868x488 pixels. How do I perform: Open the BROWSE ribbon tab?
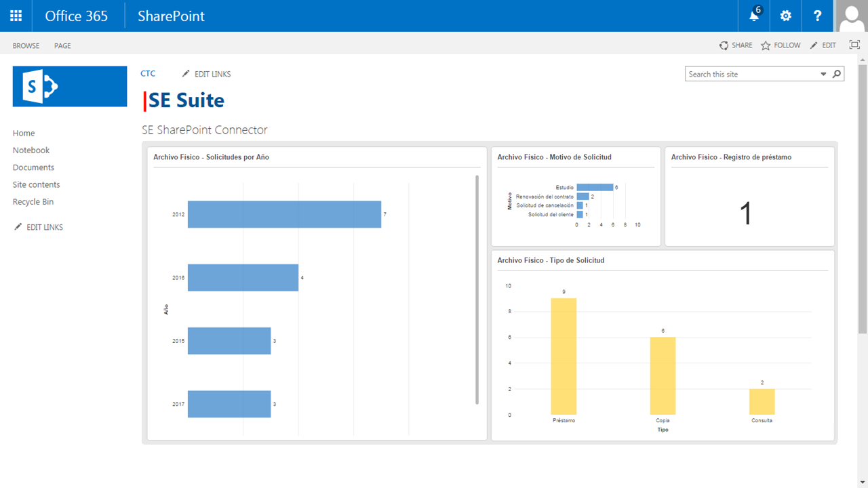click(x=26, y=45)
